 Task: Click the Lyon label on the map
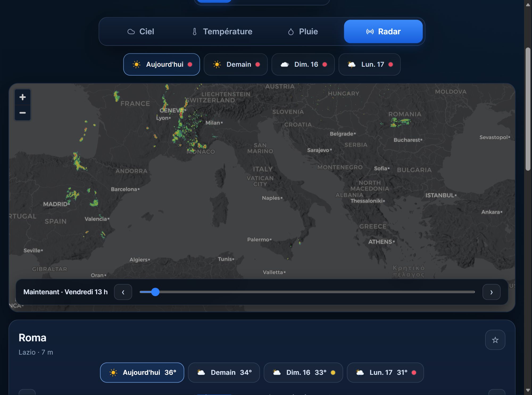point(162,118)
